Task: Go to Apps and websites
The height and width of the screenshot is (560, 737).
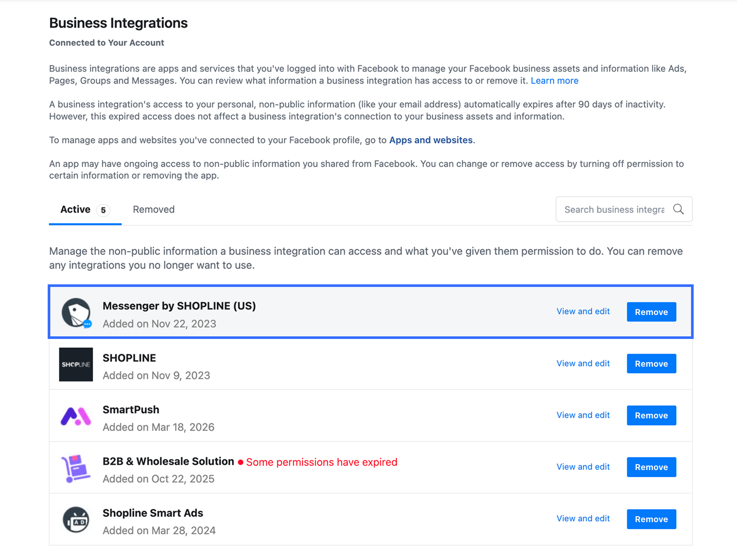Action: coord(431,140)
